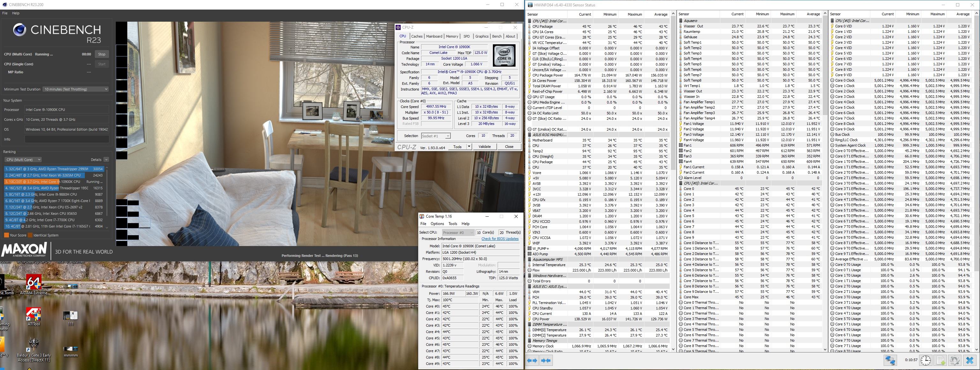Open HWiNFO sensor settings gear

point(954,360)
